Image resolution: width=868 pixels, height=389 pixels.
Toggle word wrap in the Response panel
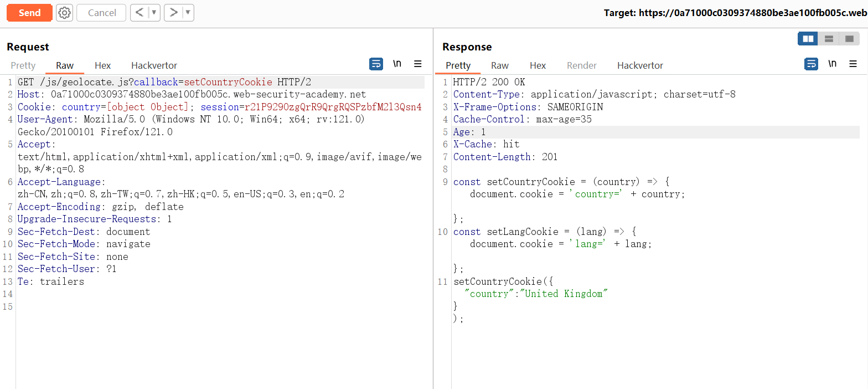(811, 64)
